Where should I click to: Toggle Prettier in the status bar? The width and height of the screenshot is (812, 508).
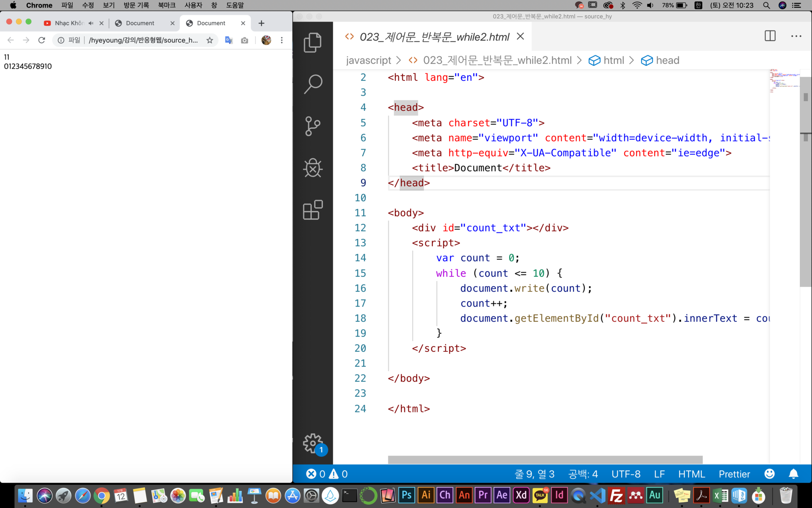pos(734,474)
